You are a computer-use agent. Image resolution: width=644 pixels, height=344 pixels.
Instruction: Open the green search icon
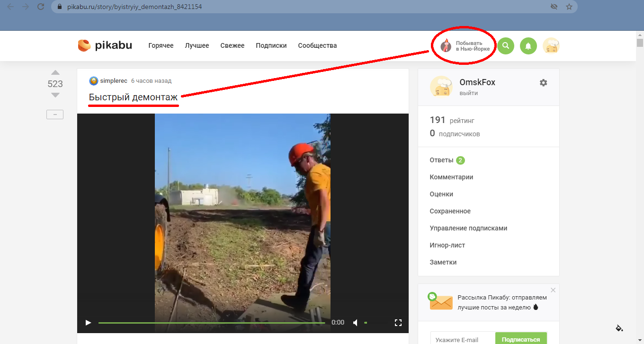(506, 46)
